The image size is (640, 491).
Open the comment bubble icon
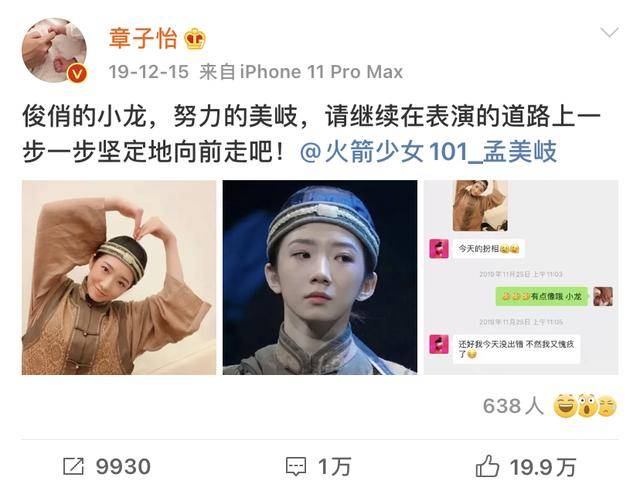click(296, 467)
